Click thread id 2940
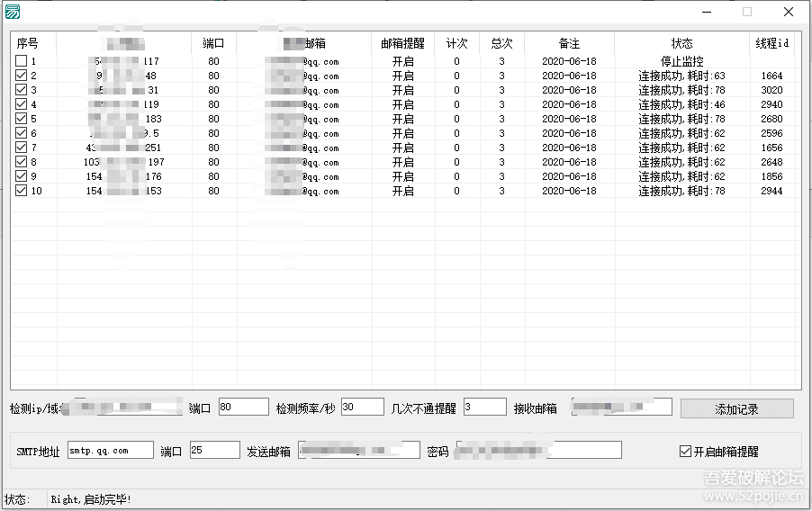812x511 pixels. point(771,104)
